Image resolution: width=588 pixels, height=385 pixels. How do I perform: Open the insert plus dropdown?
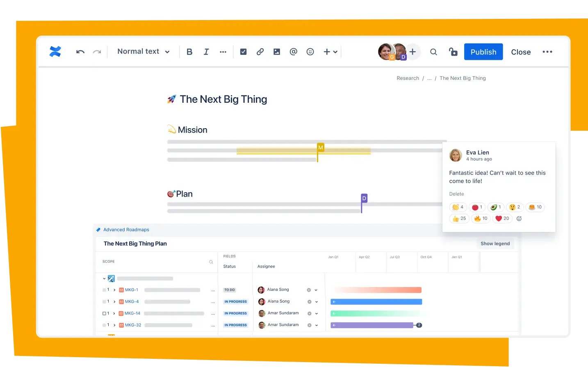(330, 52)
